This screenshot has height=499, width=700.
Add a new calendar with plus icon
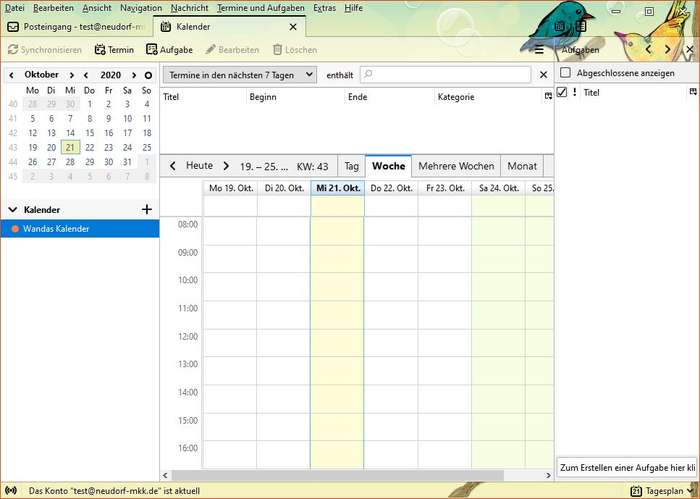tap(147, 209)
